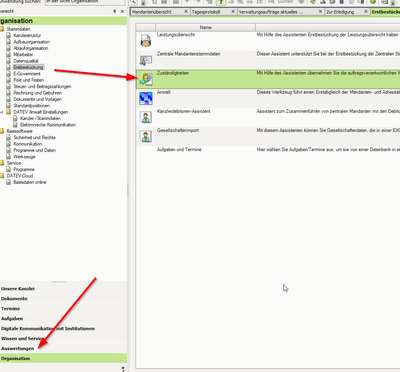This screenshot has width=400, height=372.
Task: Open the navigation pane options chevron
Action: [123, 368]
